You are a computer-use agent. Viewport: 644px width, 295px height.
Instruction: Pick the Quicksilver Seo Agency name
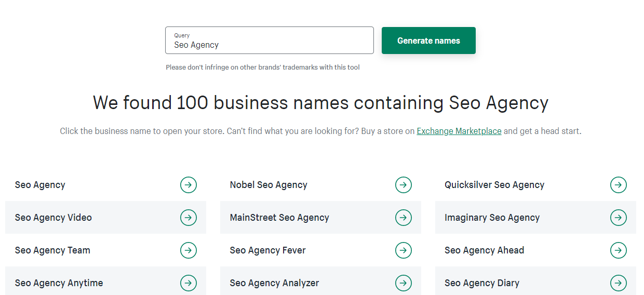pos(494,185)
